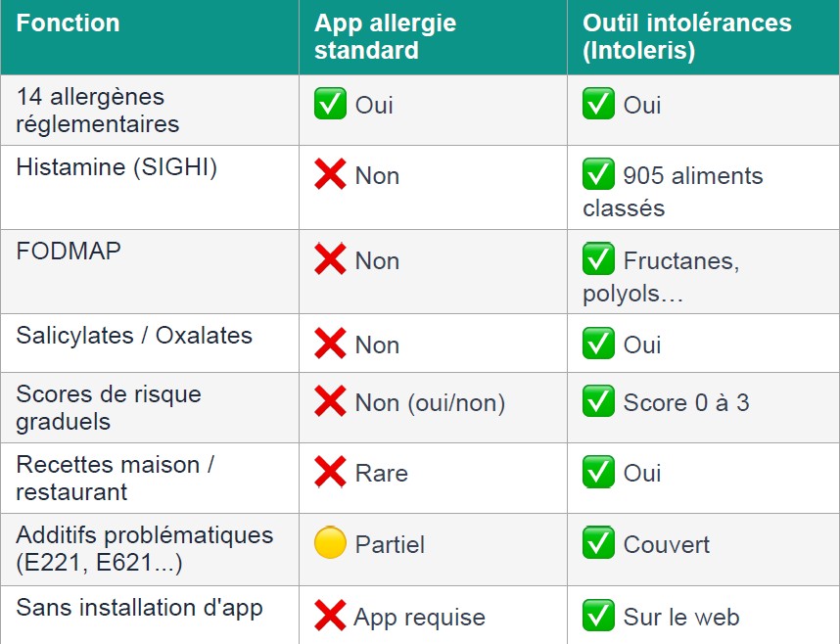Click the Additifs problématiques (E221, E621...) label
Image resolution: width=840 pixels, height=644 pixels.
tap(144, 549)
